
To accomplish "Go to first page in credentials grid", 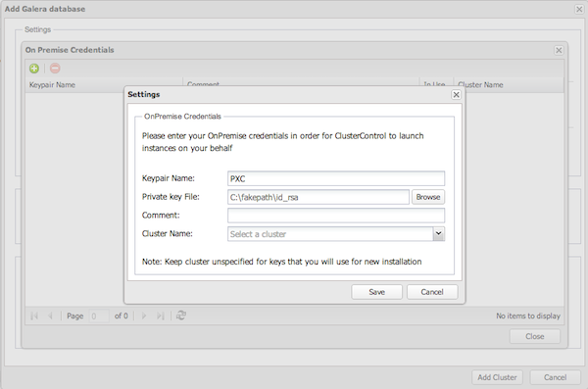I will [x=34, y=316].
